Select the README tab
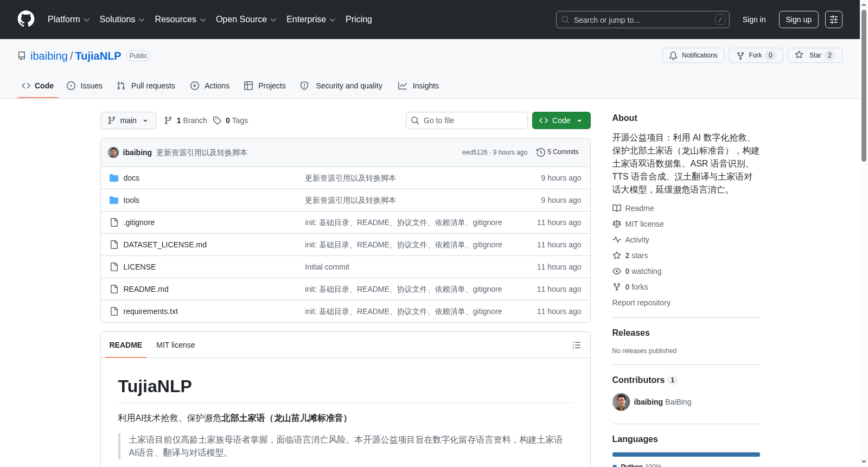 (x=126, y=345)
